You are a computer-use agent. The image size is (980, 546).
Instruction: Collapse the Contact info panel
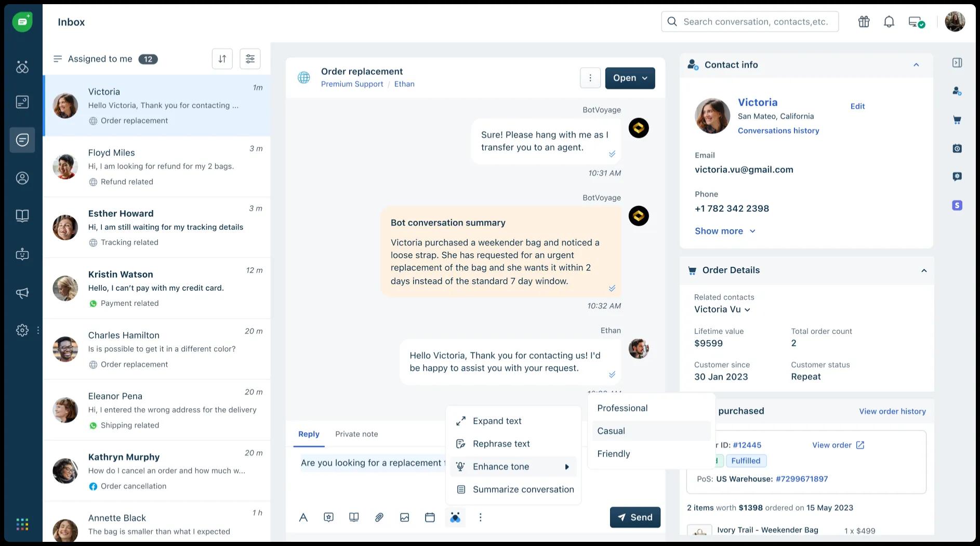[916, 65]
